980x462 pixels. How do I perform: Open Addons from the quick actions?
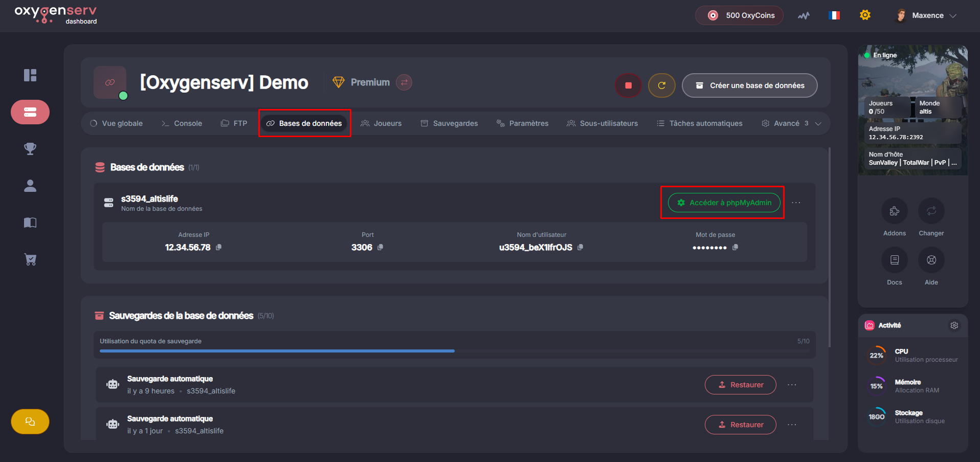click(894, 211)
